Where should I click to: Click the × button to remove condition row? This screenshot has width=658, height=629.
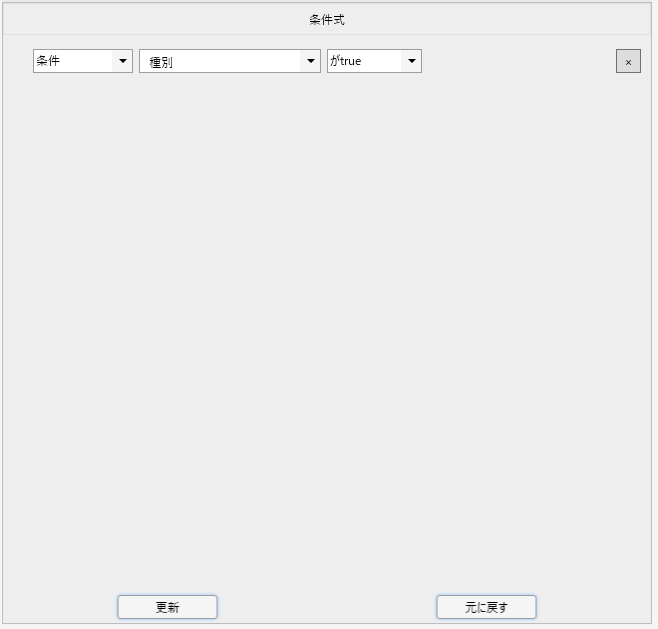click(x=628, y=62)
